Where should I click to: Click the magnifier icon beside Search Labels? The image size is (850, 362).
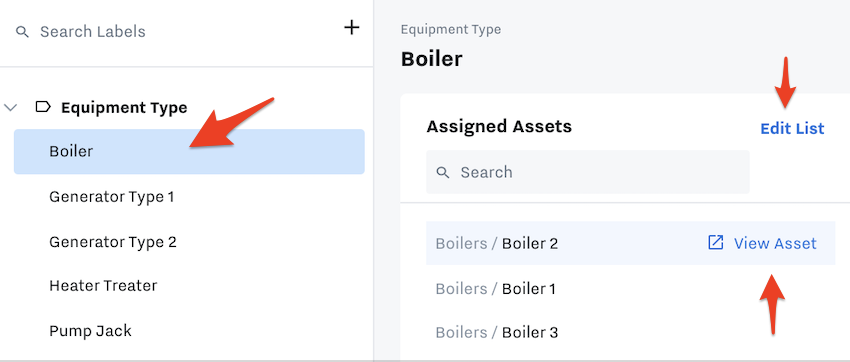coord(22,31)
